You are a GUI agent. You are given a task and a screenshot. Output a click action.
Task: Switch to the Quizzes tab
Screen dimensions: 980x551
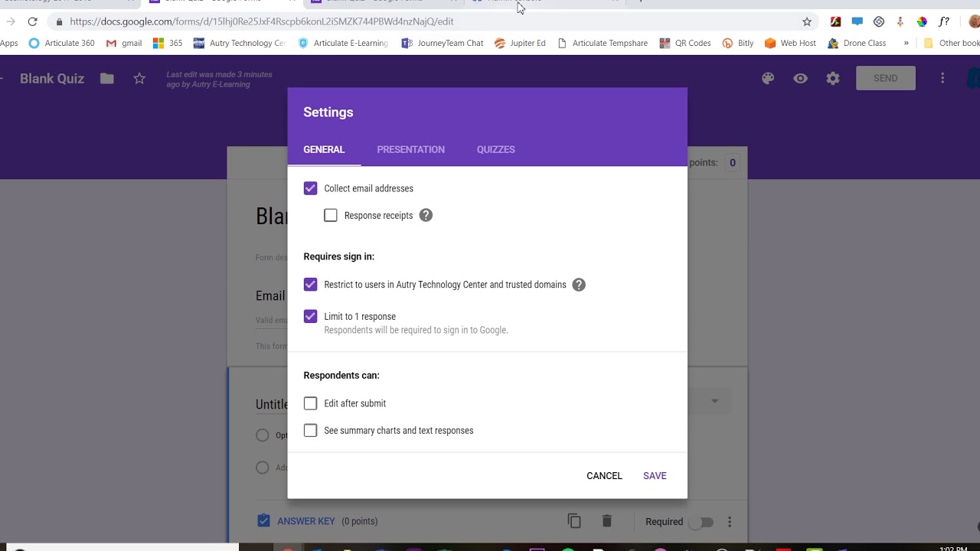tap(495, 149)
